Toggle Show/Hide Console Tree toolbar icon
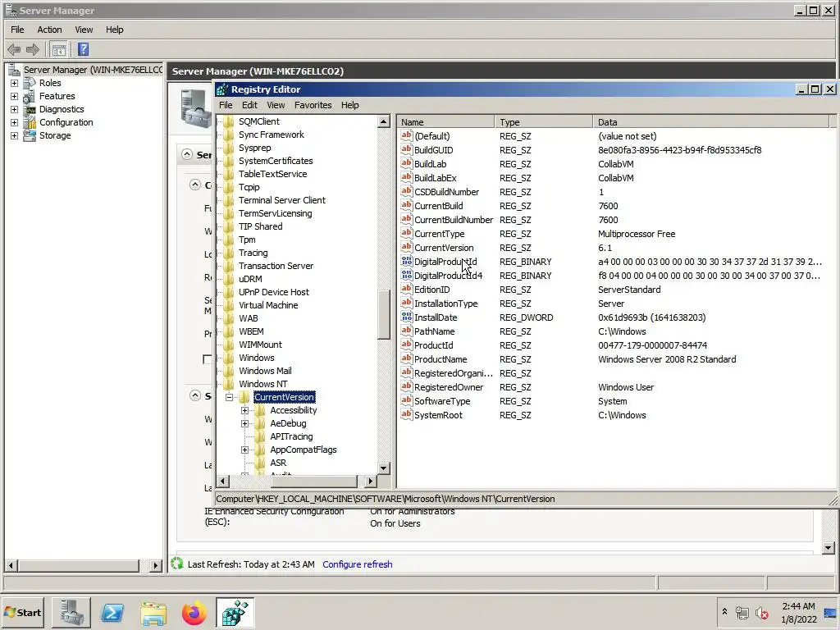The height and width of the screenshot is (630, 840). (x=59, y=50)
